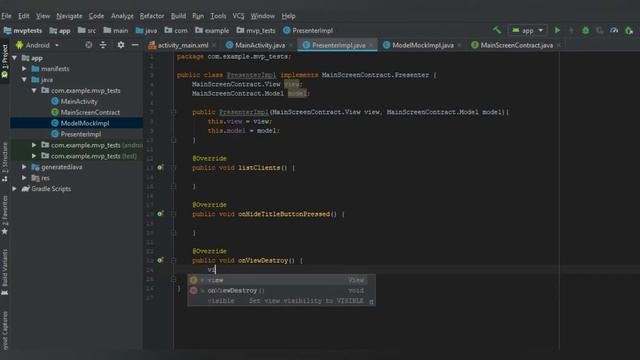640x360 pixels.
Task: Click the mvptests project icon in breadcrumb
Action: pos(7,30)
